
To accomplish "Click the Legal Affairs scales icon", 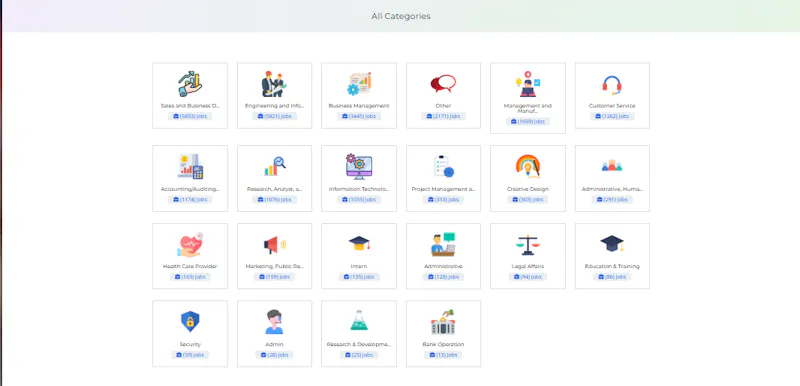I will [528, 245].
